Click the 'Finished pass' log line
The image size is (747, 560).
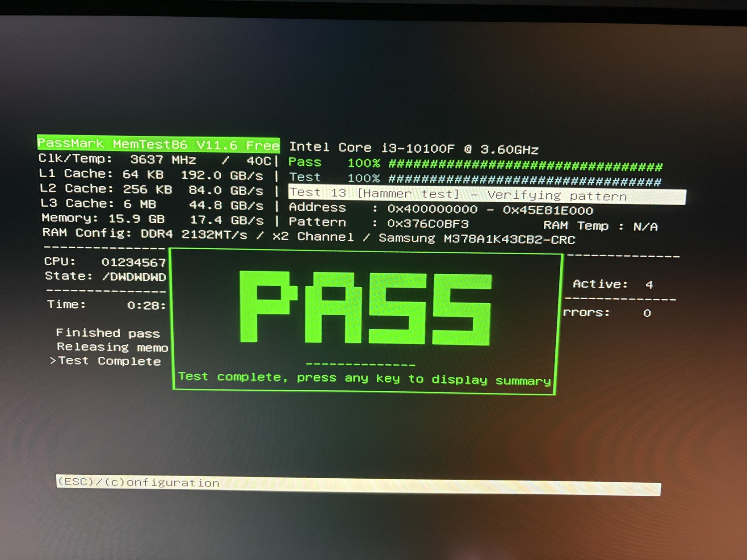click(x=108, y=333)
